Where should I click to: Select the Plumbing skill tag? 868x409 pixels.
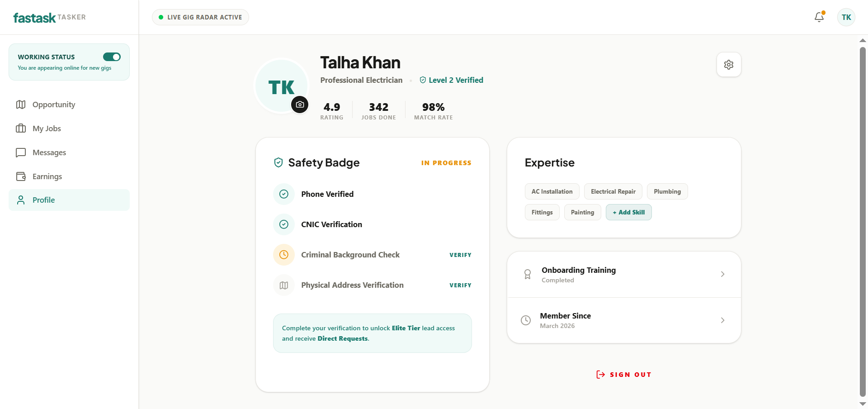pyautogui.click(x=667, y=191)
